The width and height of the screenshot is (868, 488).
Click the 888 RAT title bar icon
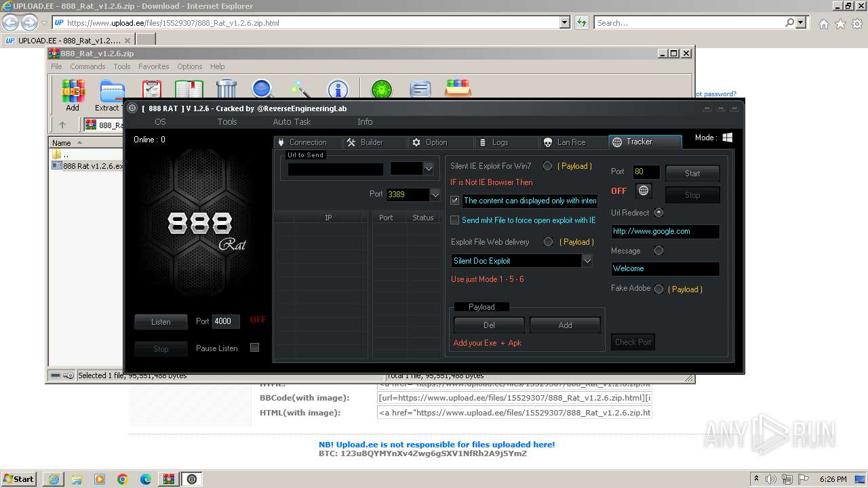[x=133, y=108]
